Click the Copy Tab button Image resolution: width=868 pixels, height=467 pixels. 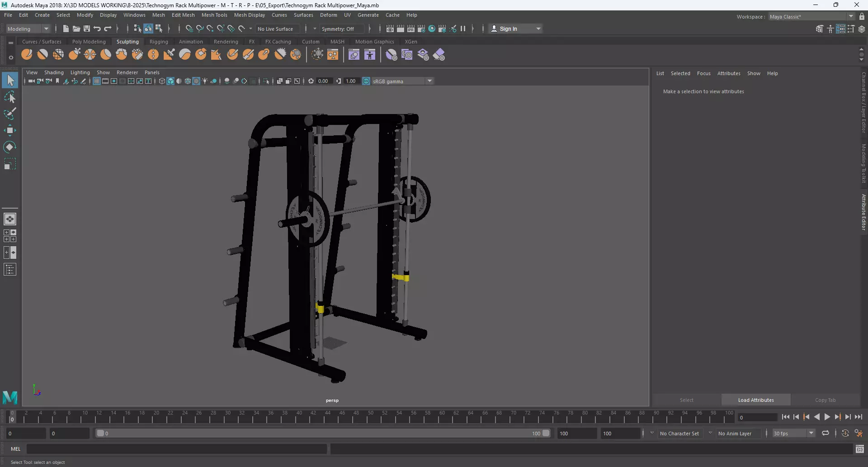pyautogui.click(x=825, y=400)
